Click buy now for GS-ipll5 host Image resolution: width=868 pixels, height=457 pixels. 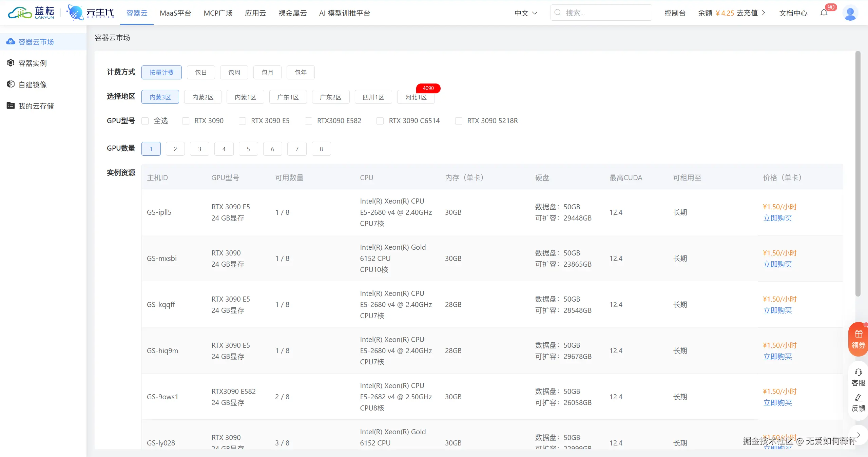point(777,218)
